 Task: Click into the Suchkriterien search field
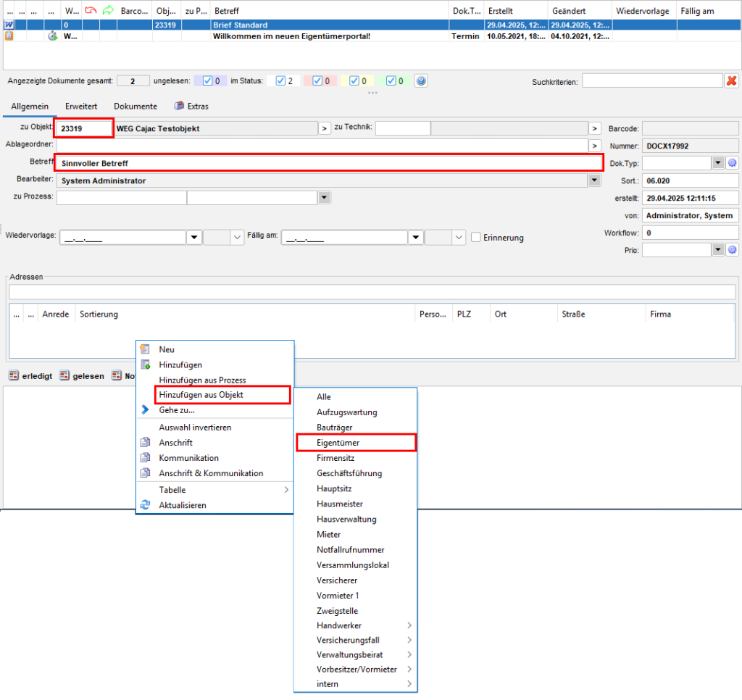point(651,81)
